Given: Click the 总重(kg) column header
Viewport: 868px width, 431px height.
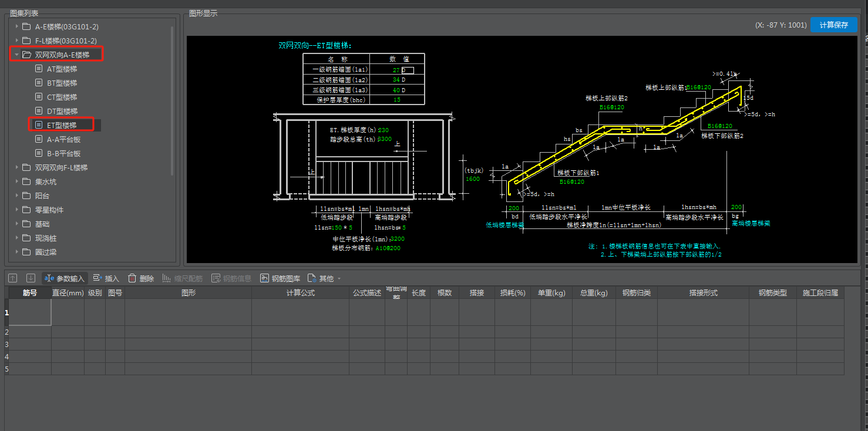Looking at the screenshot, I should [594, 292].
